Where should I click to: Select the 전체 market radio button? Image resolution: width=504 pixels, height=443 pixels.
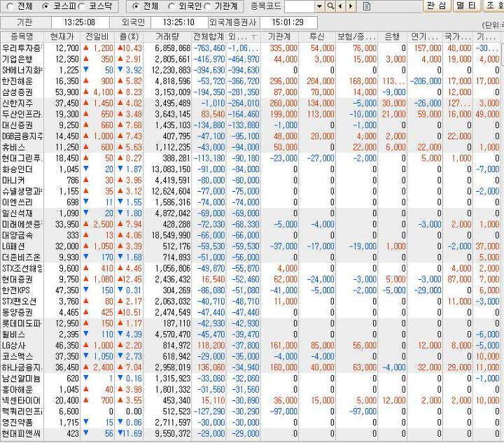(10, 6)
